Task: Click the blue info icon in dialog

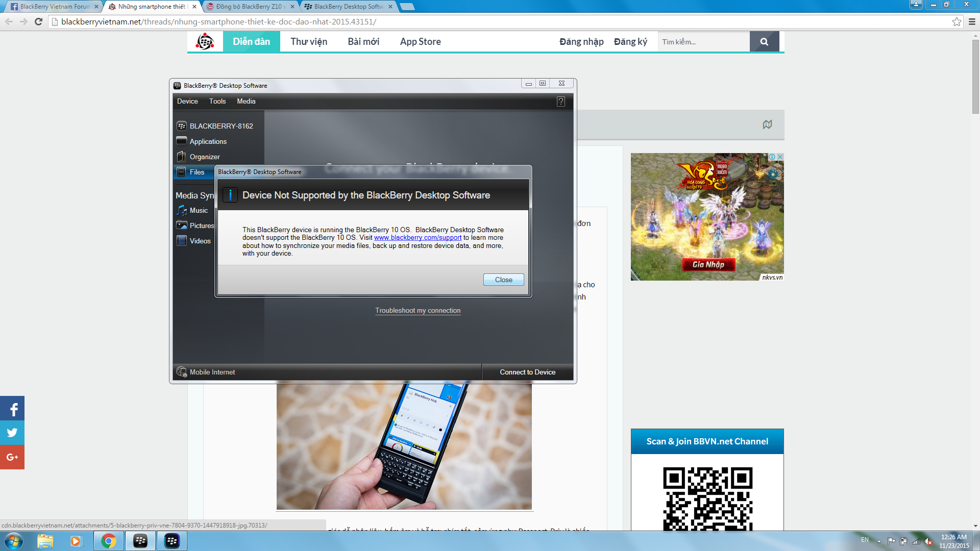Action: 230,195
